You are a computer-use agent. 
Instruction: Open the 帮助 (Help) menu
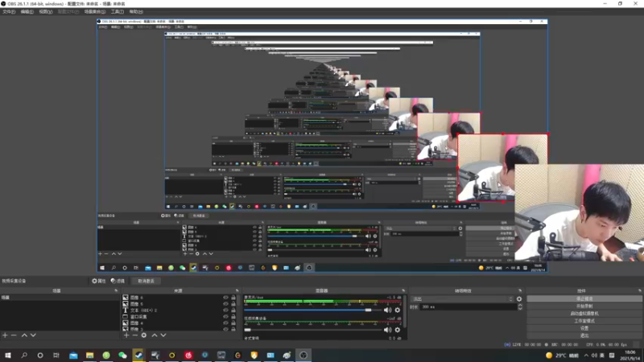pos(135,11)
